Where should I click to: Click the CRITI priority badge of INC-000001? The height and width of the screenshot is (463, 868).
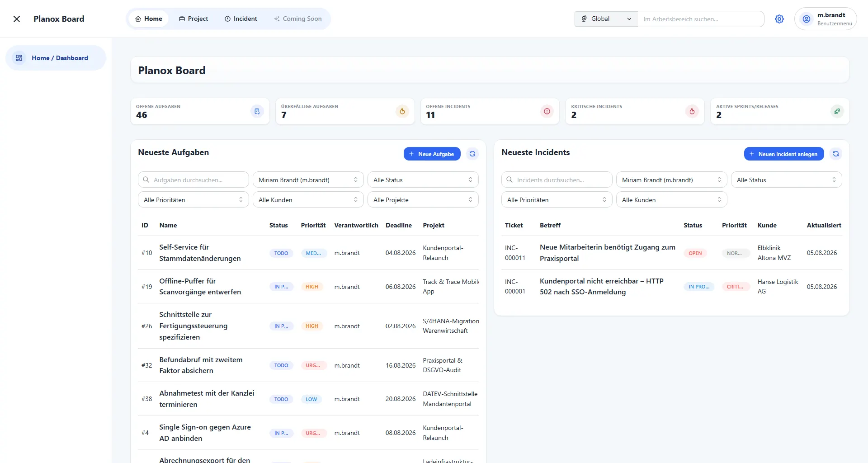pos(735,287)
